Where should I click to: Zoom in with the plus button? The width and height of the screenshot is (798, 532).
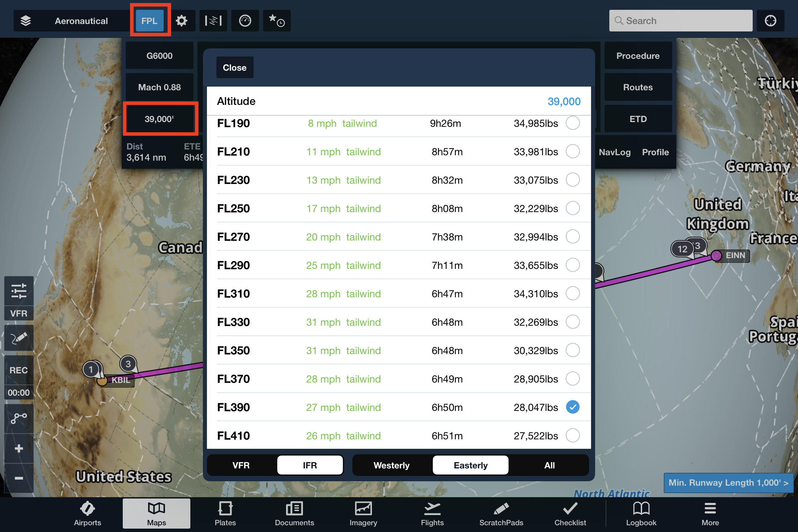coord(19,448)
